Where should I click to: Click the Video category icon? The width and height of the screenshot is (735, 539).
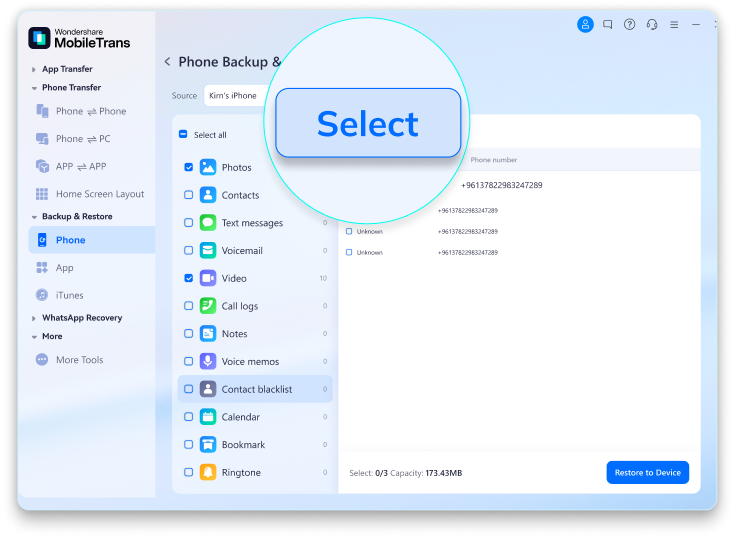[x=208, y=278]
